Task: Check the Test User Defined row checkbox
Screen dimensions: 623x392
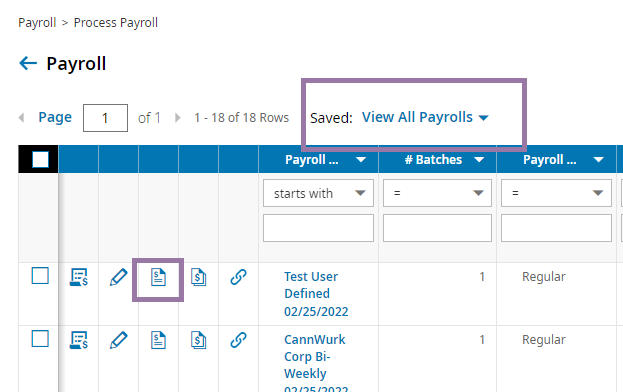Action: (x=40, y=276)
